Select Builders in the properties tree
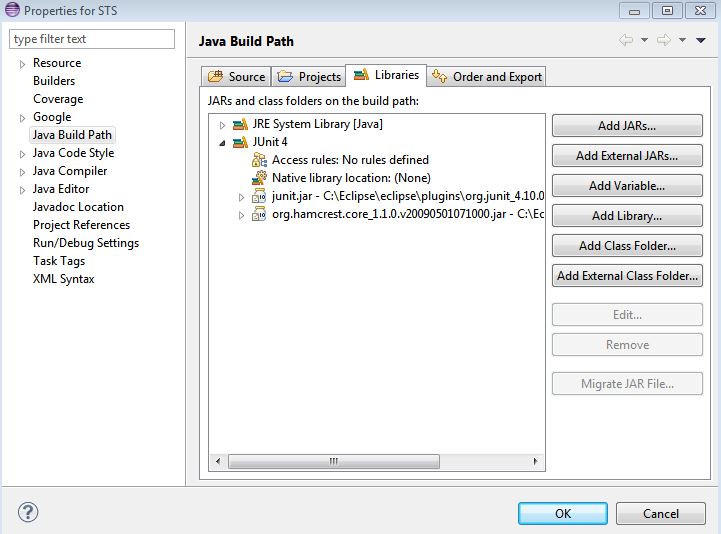 point(54,81)
